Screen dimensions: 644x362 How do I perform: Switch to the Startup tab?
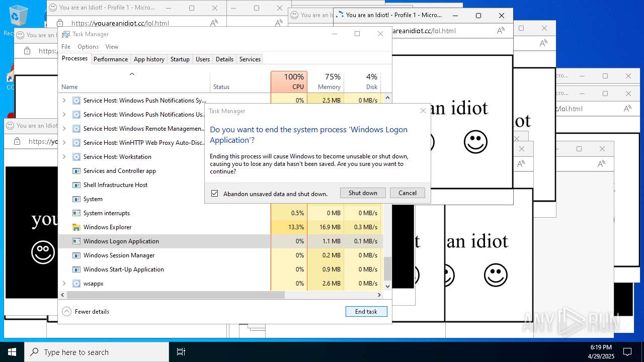(180, 59)
